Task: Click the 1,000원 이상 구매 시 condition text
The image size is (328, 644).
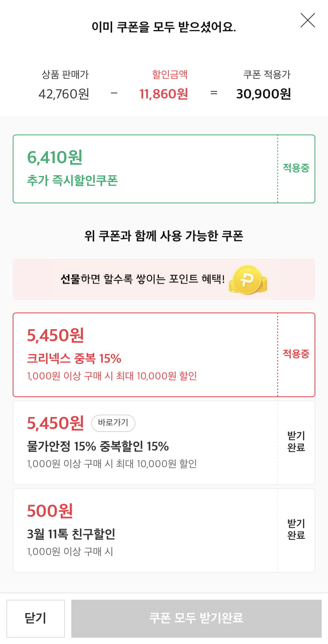Action: point(70,551)
